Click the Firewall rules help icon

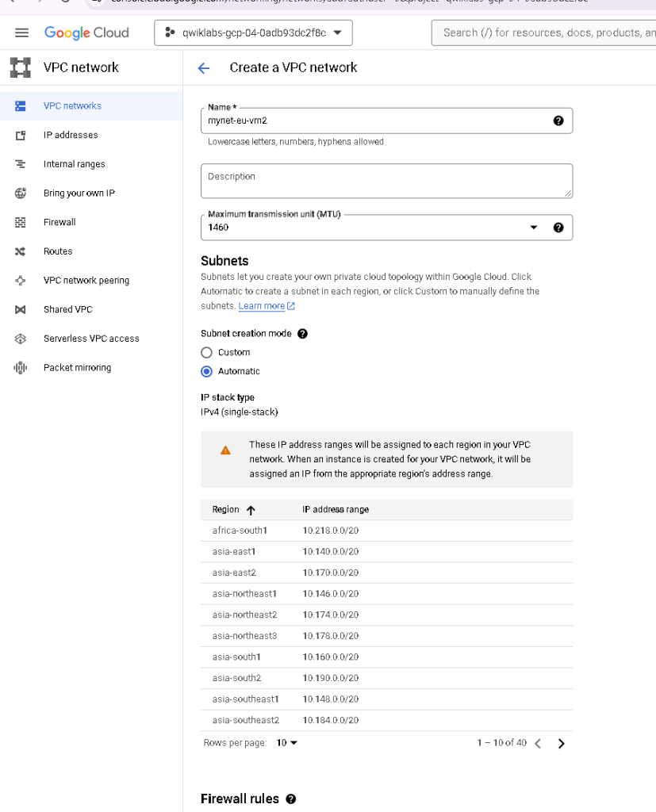[x=291, y=799]
